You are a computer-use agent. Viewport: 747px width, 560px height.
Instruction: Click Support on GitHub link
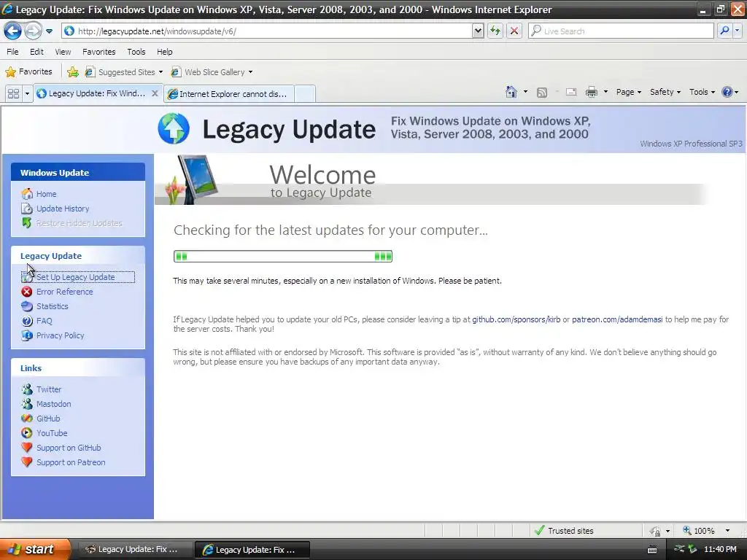tap(69, 448)
